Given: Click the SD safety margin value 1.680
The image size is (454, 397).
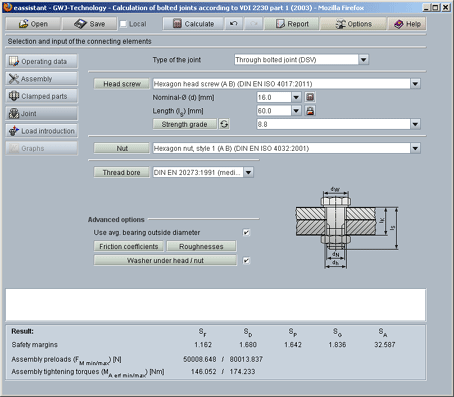Looking at the screenshot, I should (248, 345).
